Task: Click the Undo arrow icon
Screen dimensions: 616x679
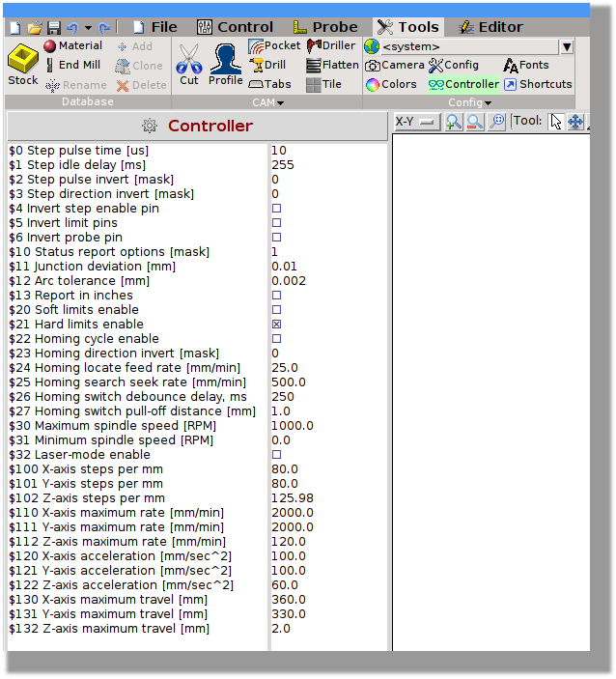Action: click(x=72, y=28)
